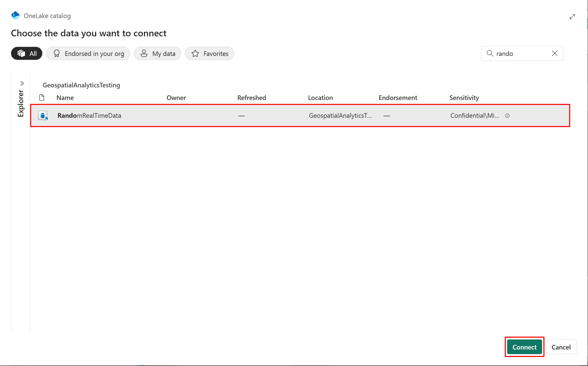This screenshot has width=588, height=366.
Task: Clear the search text with X
Action: (x=555, y=53)
